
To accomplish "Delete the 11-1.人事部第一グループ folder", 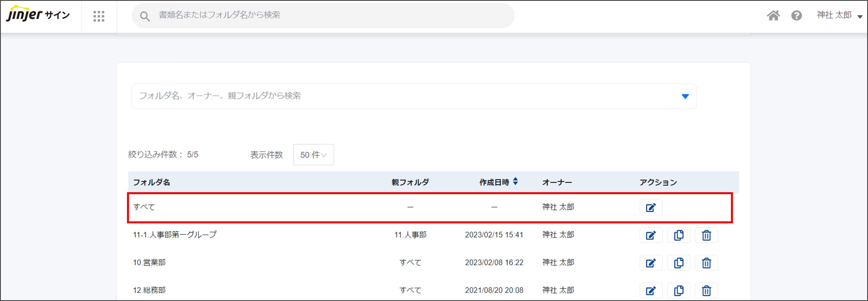I will click(706, 235).
